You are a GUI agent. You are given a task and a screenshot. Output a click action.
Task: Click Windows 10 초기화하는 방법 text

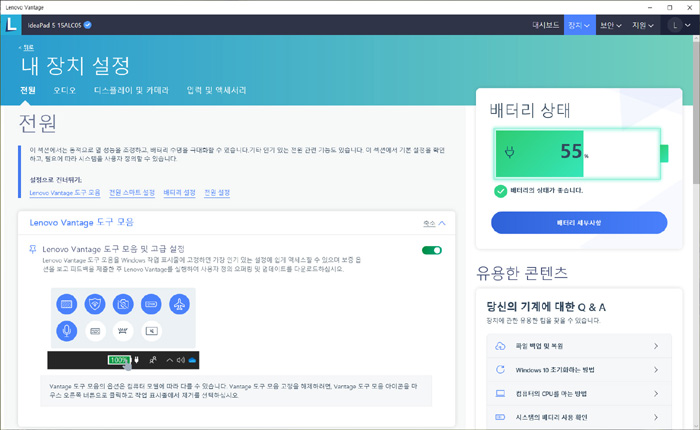555,370
